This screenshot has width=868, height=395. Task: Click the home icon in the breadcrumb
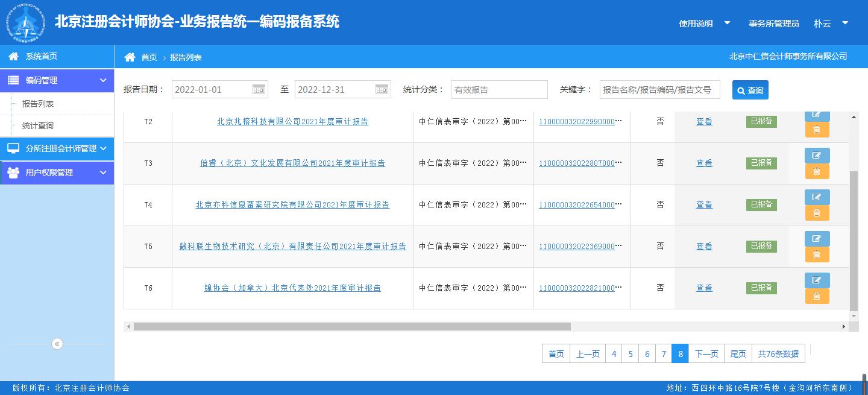pyautogui.click(x=130, y=57)
